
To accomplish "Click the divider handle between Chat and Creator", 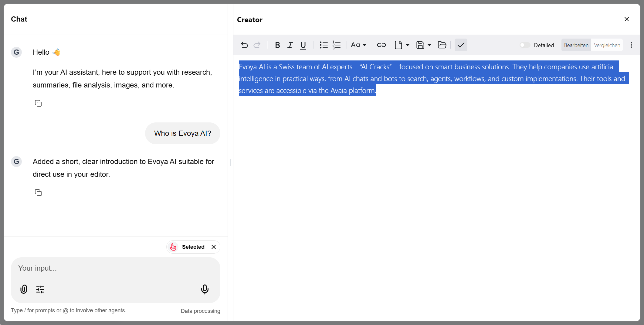I will 231,162.
